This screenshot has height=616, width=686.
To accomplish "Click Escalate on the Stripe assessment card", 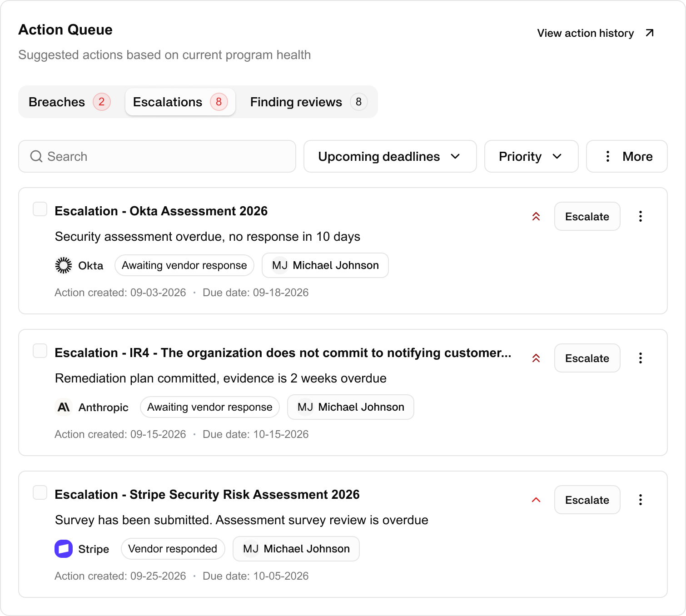I will [587, 500].
